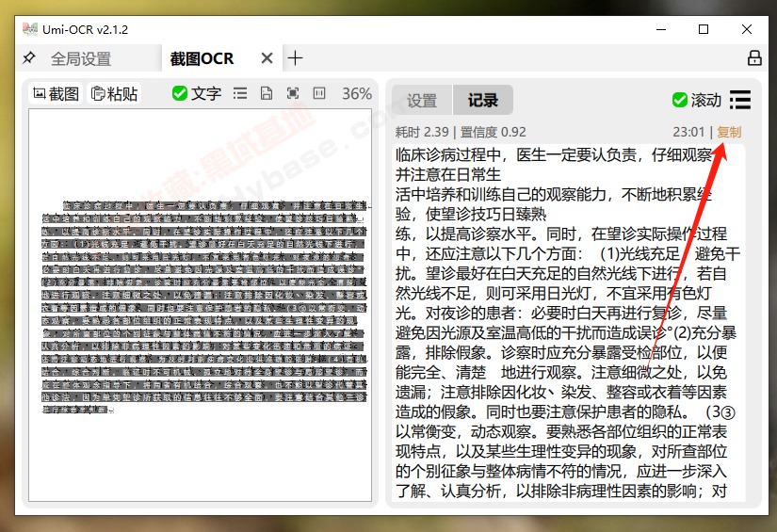This screenshot has width=777, height=532.
Task: Click the list view icon beside 文字
Action: click(240, 93)
